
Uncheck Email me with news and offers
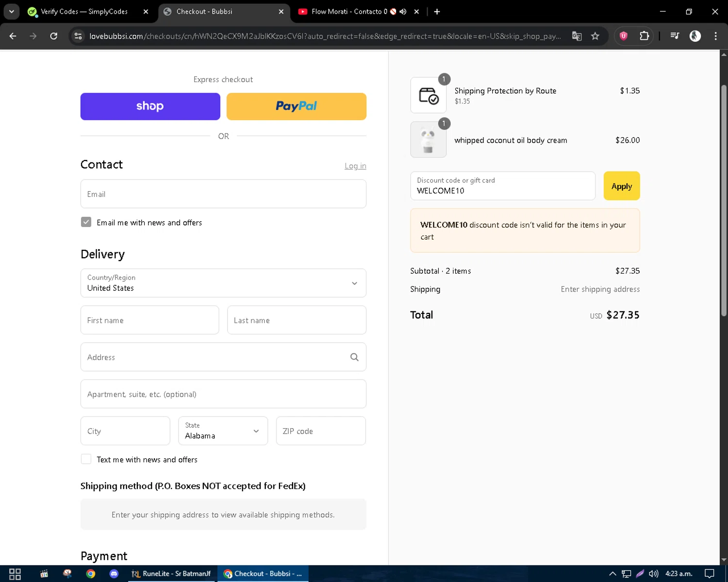pos(86,222)
